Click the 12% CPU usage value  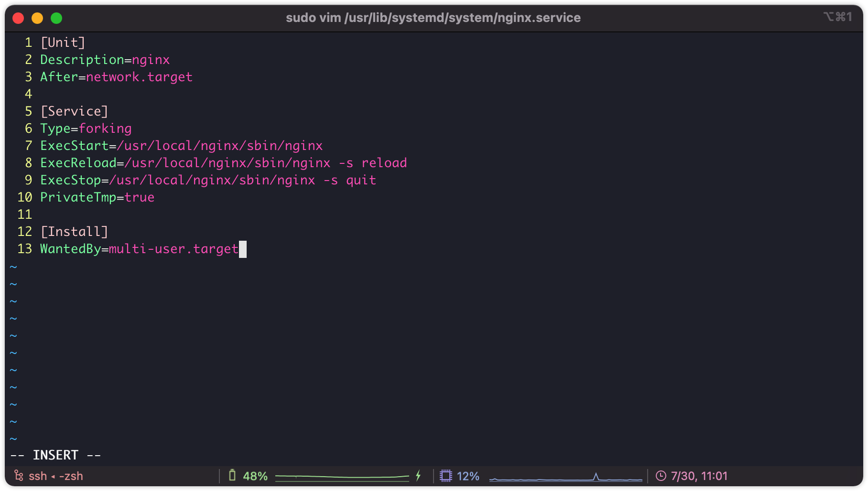[x=468, y=476]
